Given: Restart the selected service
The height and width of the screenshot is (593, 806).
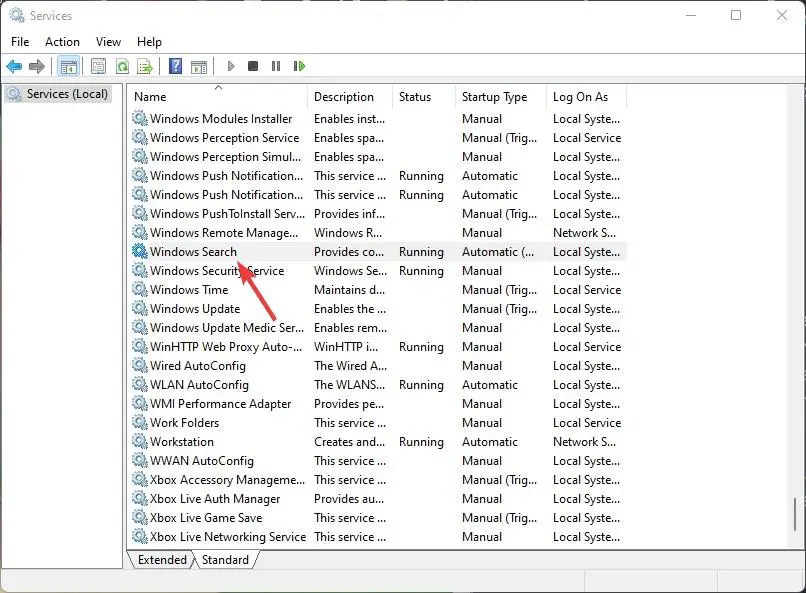Looking at the screenshot, I should tap(299, 66).
